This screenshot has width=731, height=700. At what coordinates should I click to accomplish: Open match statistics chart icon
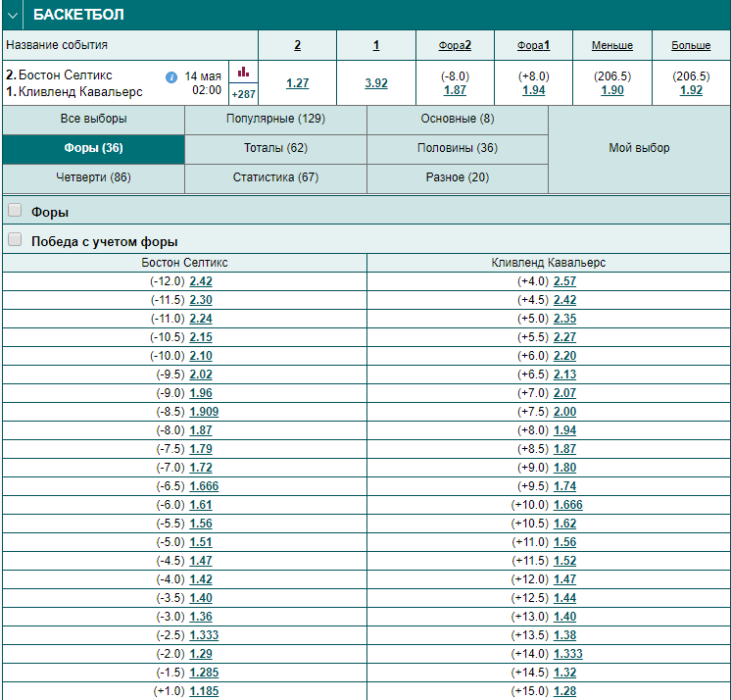tap(243, 72)
